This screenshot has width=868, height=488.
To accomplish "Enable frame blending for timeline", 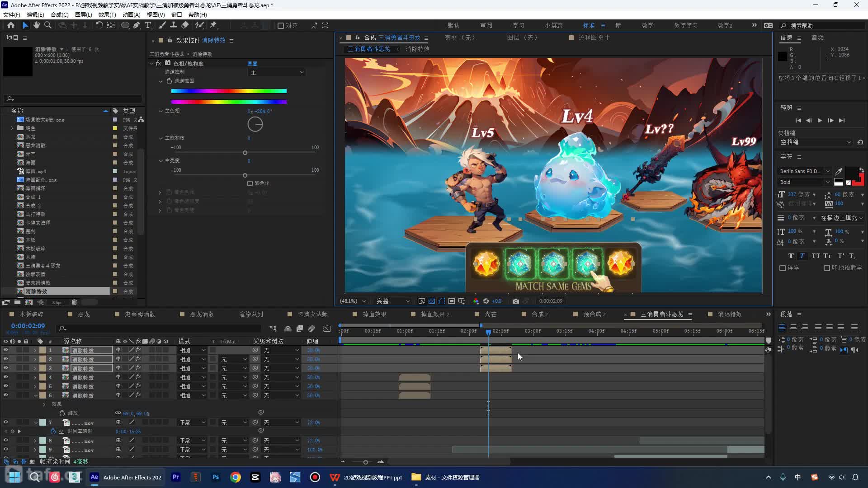I will tap(300, 328).
